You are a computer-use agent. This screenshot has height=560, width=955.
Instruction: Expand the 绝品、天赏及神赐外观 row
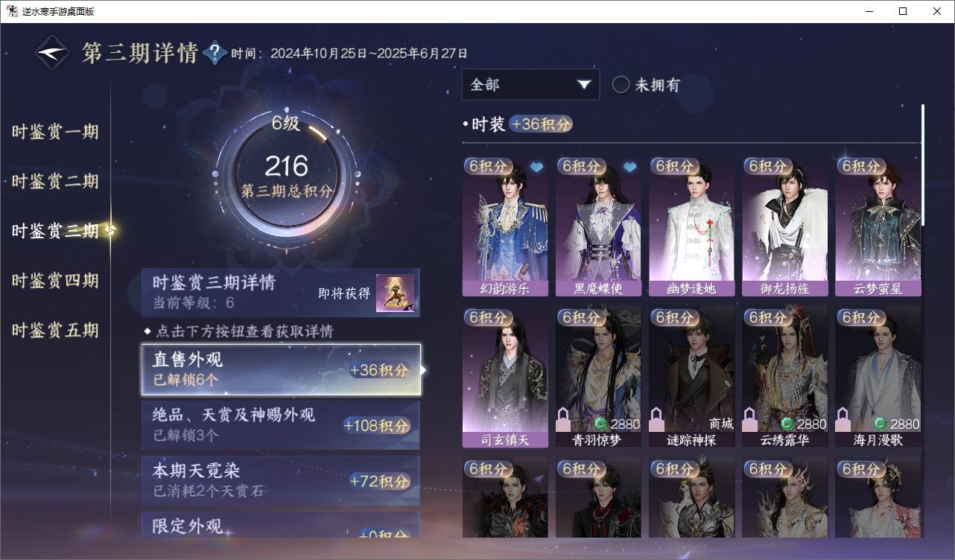coord(281,425)
